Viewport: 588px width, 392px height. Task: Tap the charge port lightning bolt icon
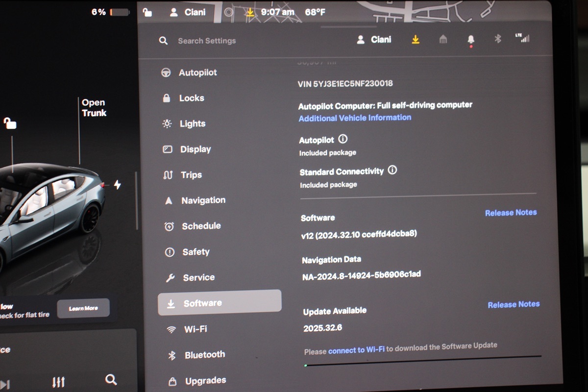click(117, 185)
